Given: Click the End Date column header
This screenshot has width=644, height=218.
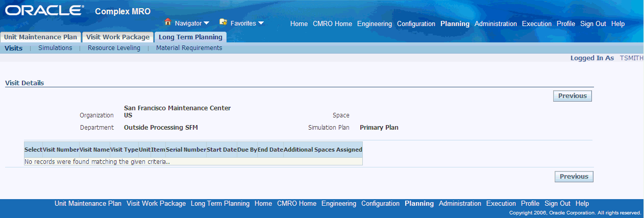Looking at the screenshot, I should tap(270, 150).
